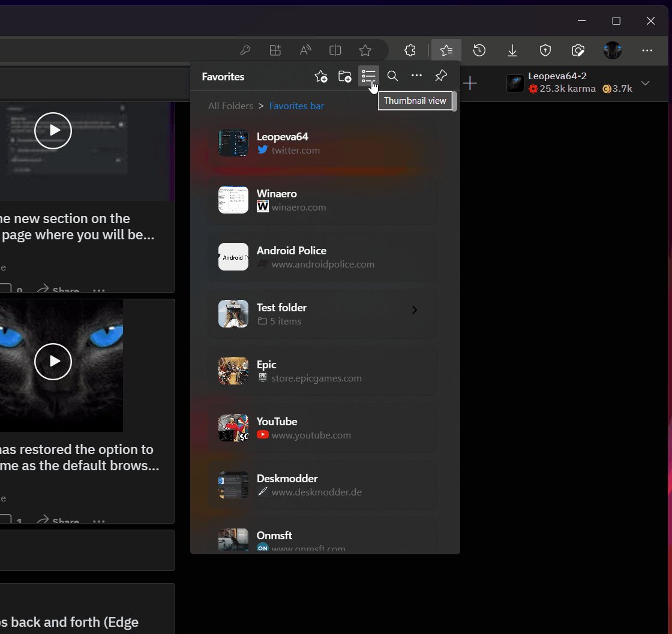The image size is (672, 634).
Task: Click the 3.7k coins counter
Action: (617, 89)
